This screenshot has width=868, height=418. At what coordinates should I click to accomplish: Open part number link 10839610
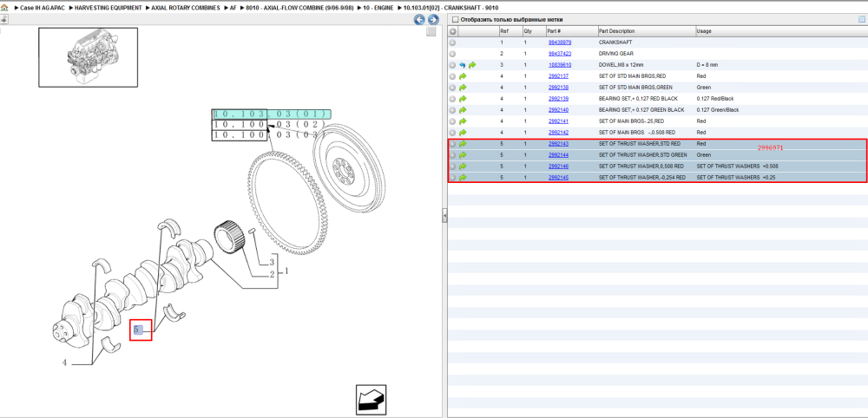(560, 65)
